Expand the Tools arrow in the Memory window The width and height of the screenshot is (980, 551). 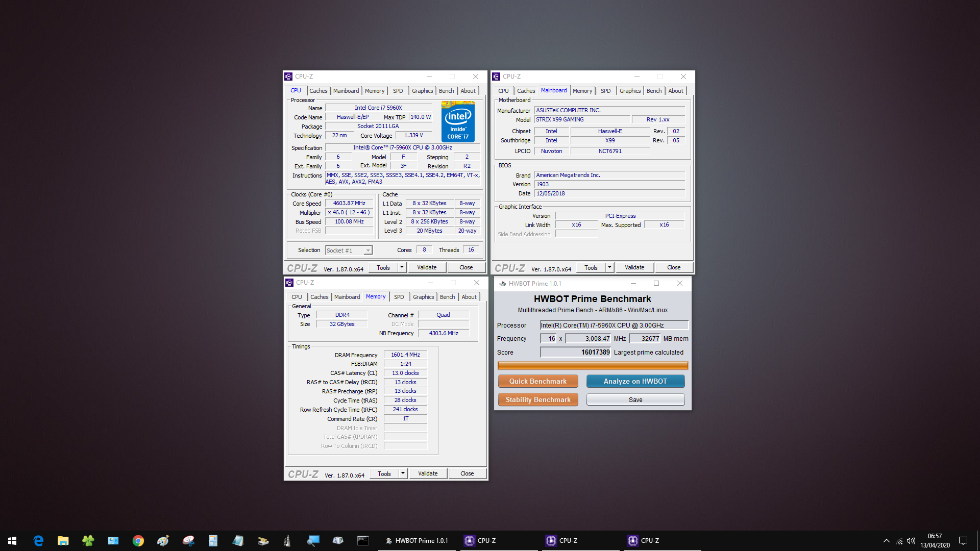tap(403, 473)
